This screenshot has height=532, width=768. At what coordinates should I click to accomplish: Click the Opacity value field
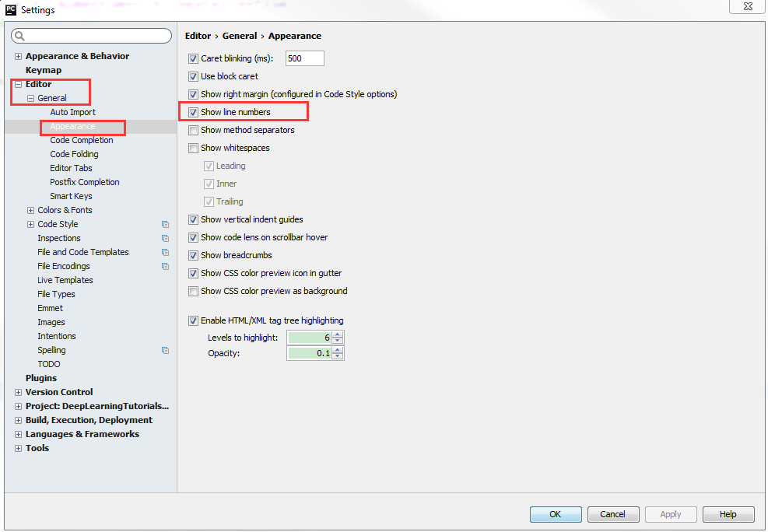point(310,353)
